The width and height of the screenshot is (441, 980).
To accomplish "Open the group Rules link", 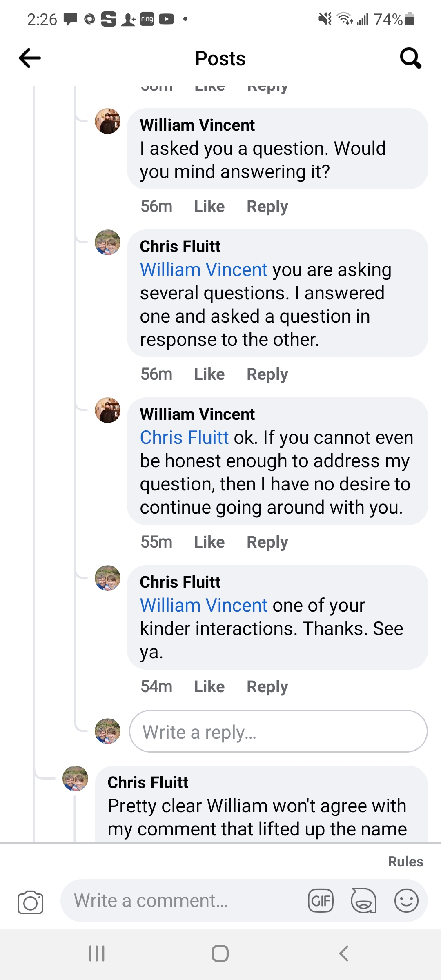I will pyautogui.click(x=405, y=862).
